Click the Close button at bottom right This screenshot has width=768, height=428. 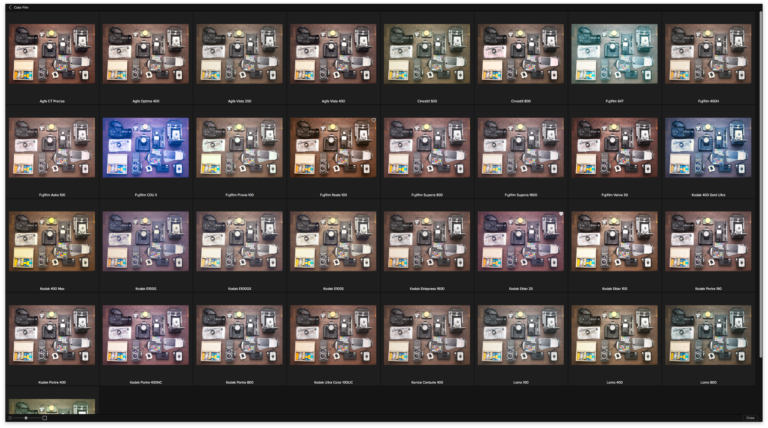coord(750,418)
